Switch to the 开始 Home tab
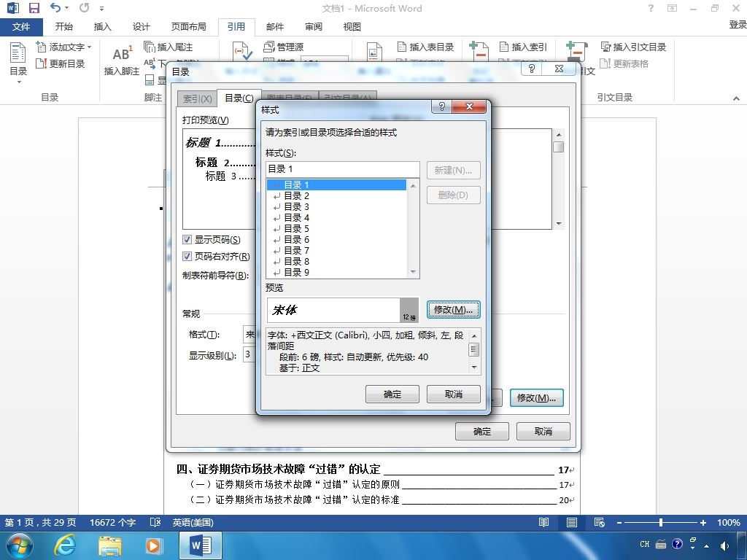 64,27
